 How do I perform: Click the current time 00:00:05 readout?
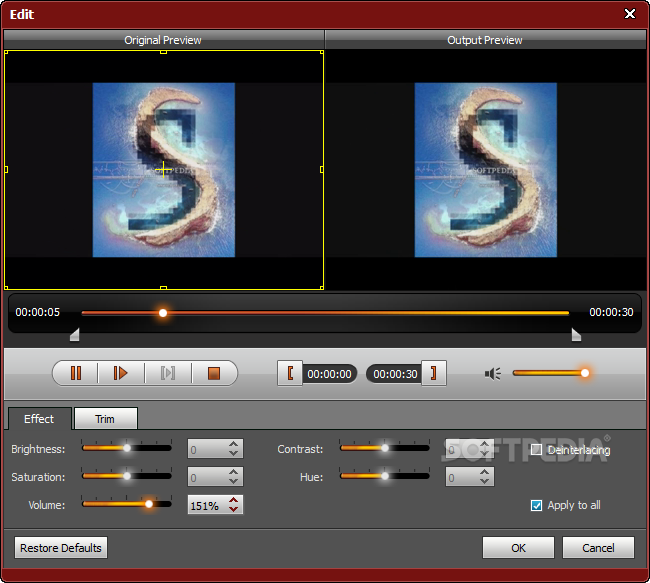point(38,312)
